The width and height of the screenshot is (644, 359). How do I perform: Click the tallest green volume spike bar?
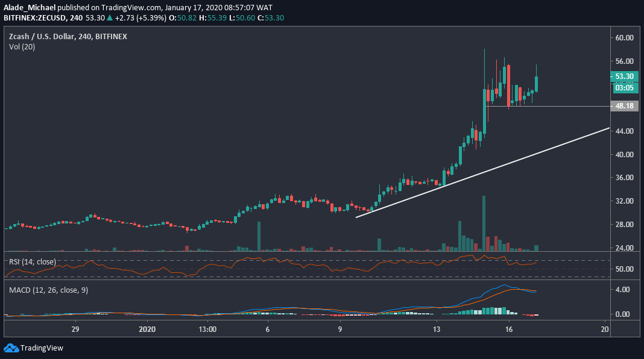click(484, 223)
